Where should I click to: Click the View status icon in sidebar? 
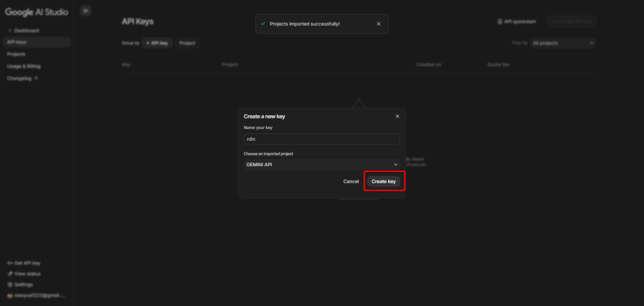(x=9, y=274)
